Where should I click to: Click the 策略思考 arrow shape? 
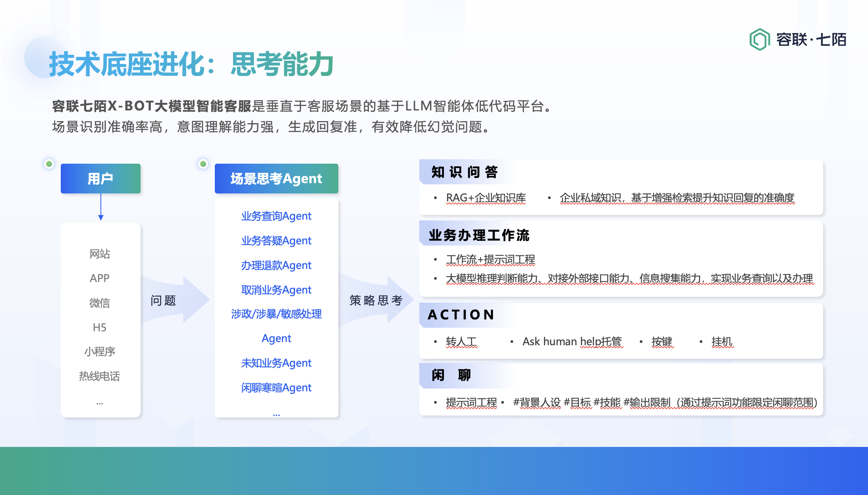[x=376, y=300]
